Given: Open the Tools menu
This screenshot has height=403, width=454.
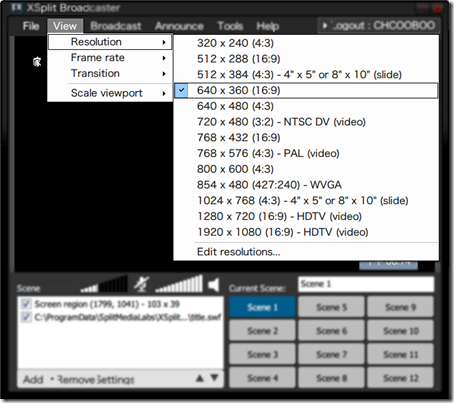Looking at the screenshot, I should pyautogui.click(x=230, y=26).
